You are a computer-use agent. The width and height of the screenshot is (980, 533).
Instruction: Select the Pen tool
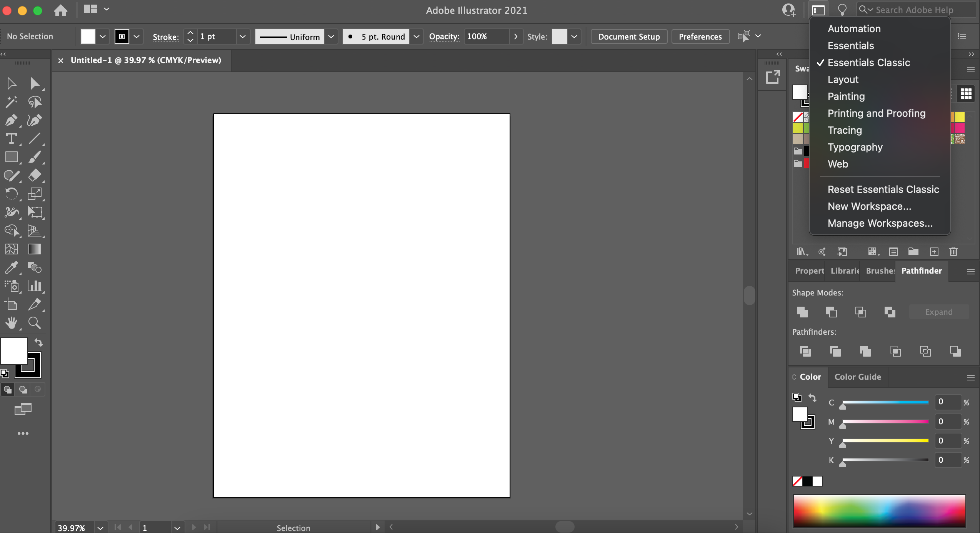pos(12,120)
